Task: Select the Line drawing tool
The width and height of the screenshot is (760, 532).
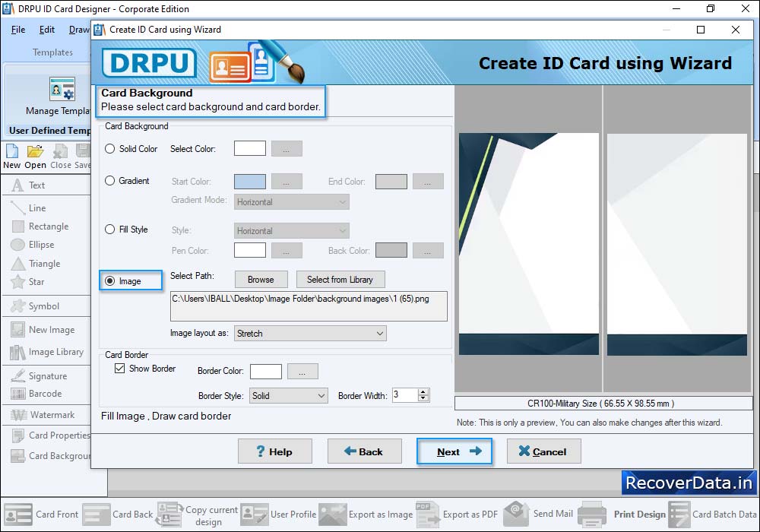Action: [x=29, y=207]
